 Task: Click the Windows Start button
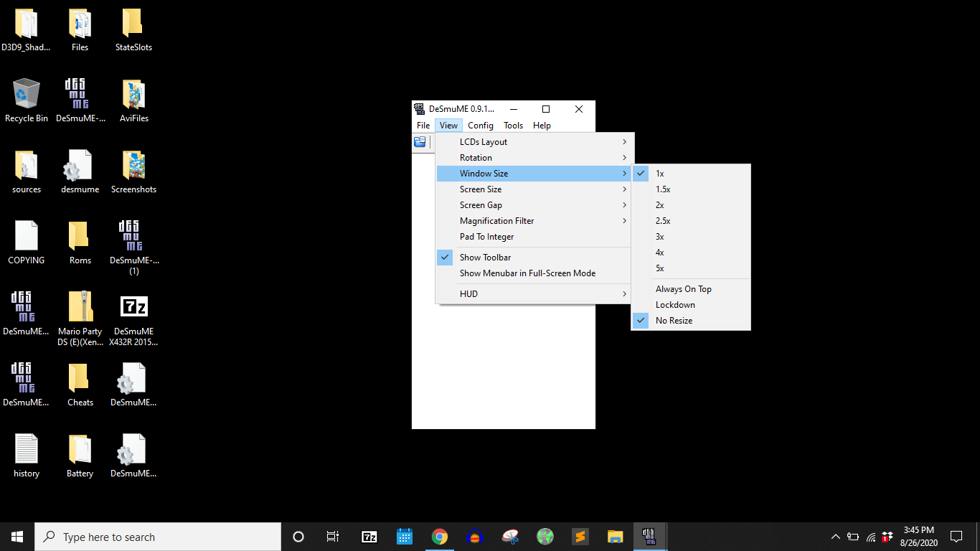coord(17,537)
